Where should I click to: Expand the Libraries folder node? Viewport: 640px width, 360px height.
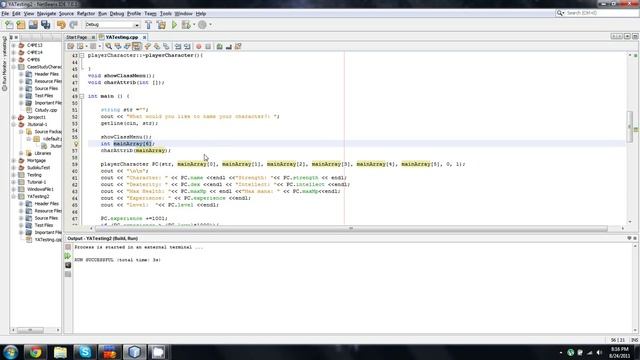click(x=21, y=153)
